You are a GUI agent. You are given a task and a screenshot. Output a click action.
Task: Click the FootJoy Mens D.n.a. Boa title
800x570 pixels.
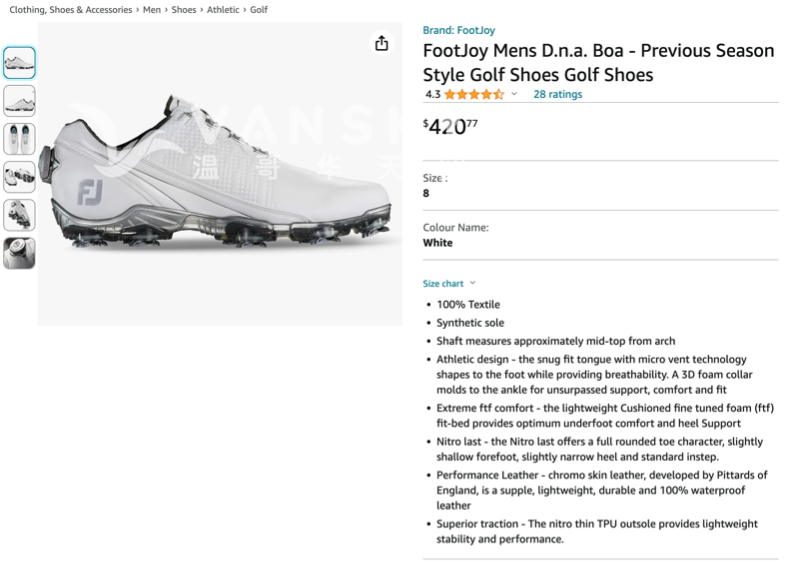tap(598, 62)
